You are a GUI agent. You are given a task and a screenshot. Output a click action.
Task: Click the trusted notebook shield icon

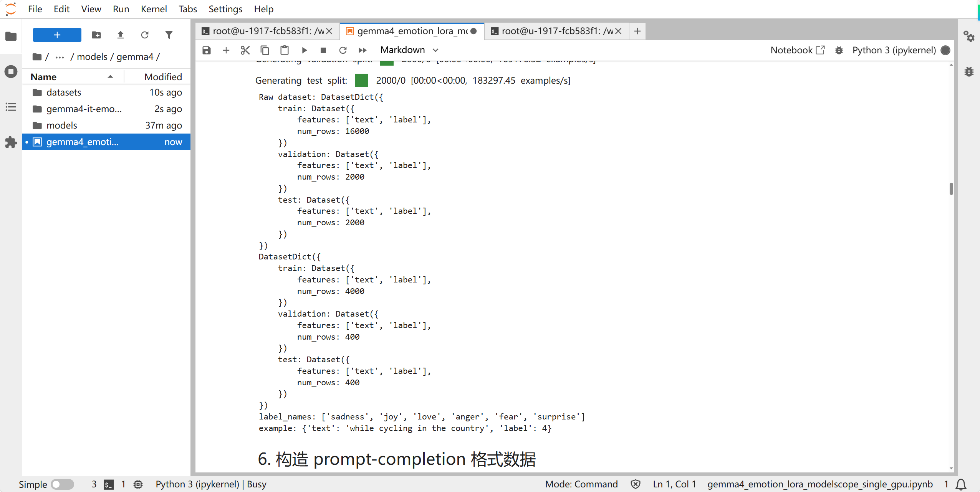pos(636,484)
